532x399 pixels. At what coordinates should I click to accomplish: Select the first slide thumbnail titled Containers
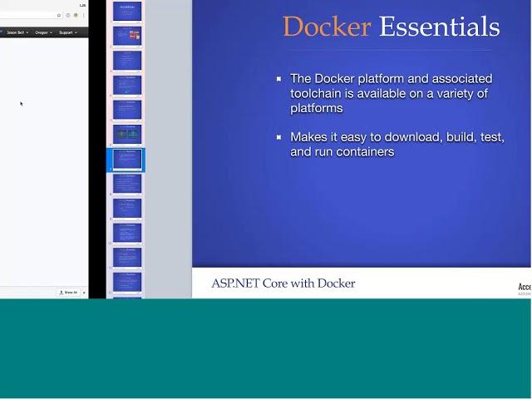coord(127,11)
